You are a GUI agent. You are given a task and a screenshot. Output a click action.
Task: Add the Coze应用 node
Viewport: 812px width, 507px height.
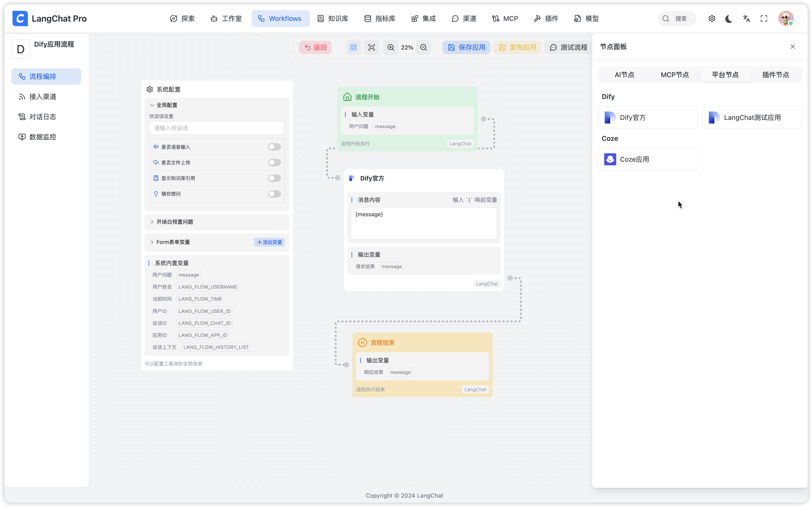point(647,159)
